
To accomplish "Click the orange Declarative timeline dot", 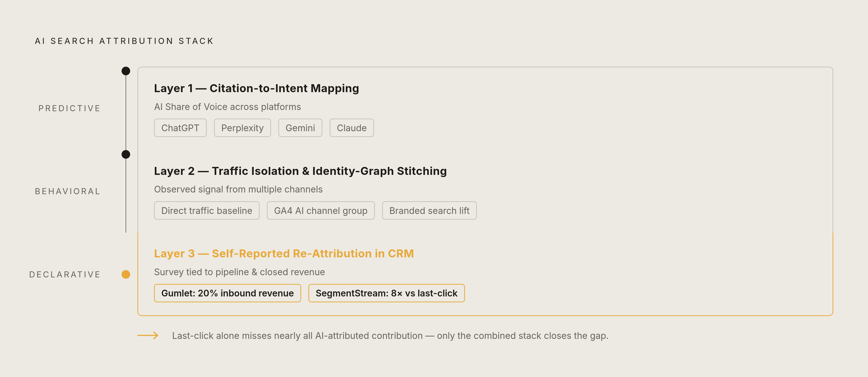I will tap(126, 274).
